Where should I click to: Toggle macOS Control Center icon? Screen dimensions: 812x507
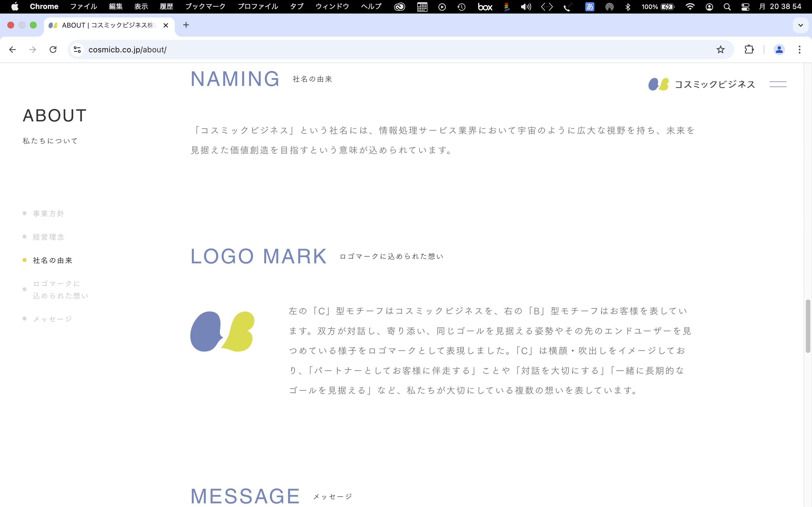tap(745, 7)
